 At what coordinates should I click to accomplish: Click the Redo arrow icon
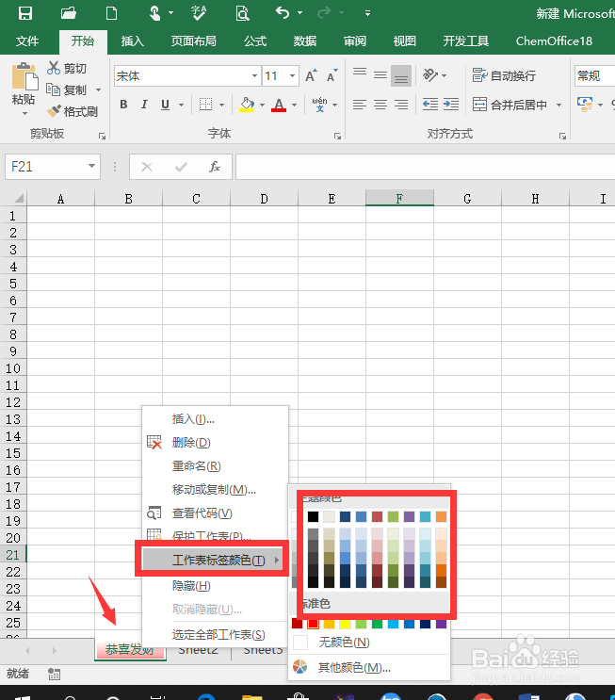click(324, 12)
